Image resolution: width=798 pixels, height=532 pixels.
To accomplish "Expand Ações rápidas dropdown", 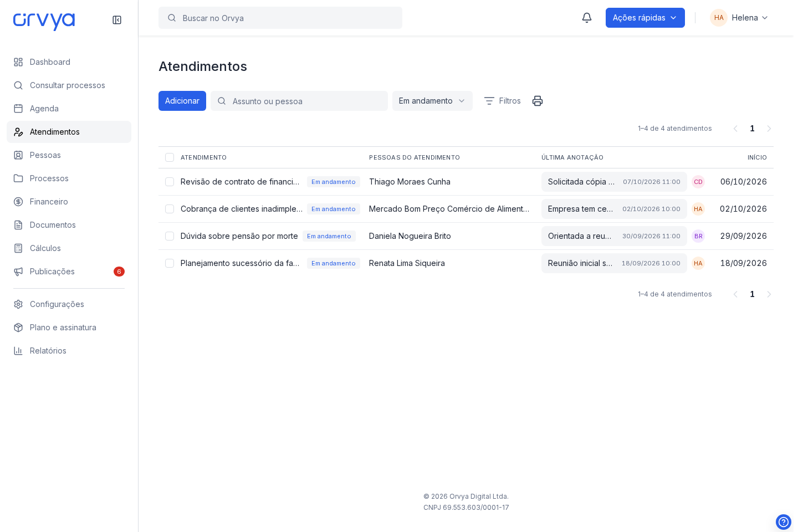I will pyautogui.click(x=645, y=18).
